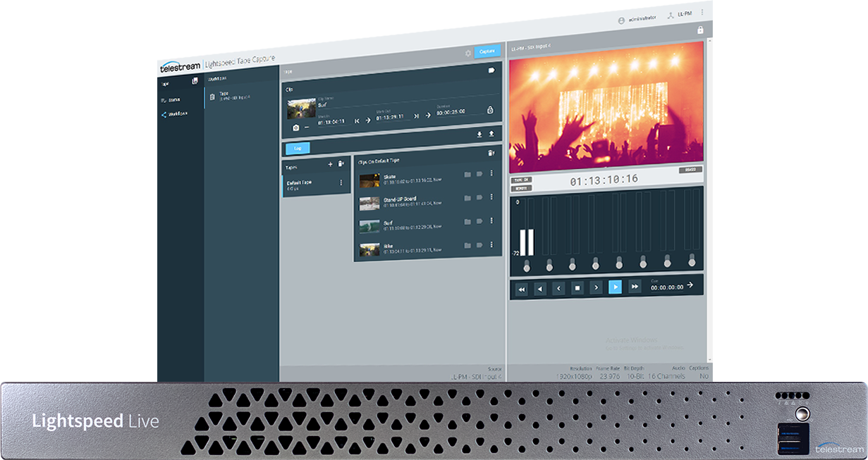Click the Log button
The image size is (868, 460).
coord(298,149)
